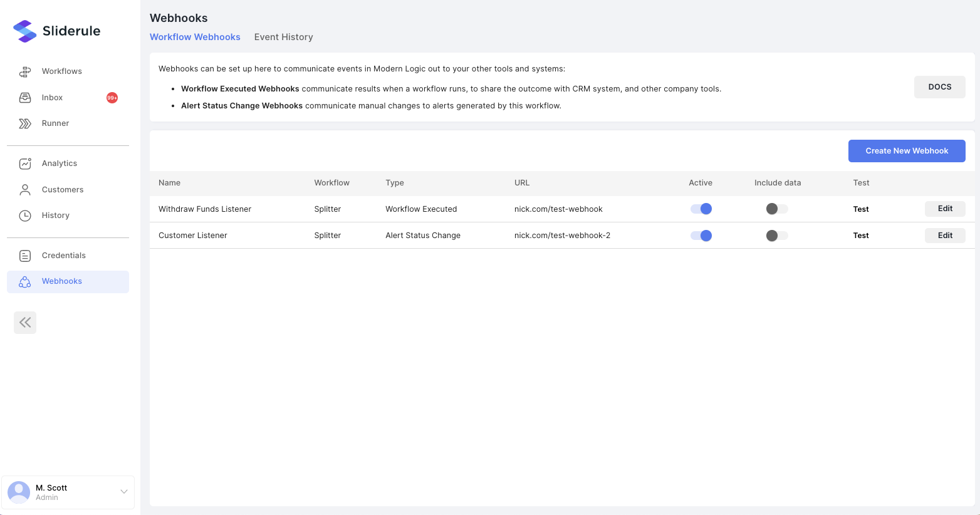980x515 pixels.
Task: Click the Withdraw Funds Listener name
Action: point(205,209)
